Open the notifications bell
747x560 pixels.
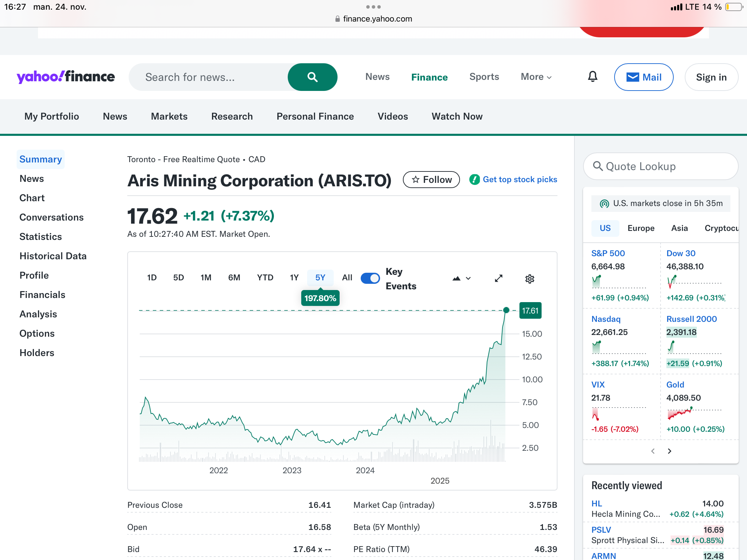[592, 77]
